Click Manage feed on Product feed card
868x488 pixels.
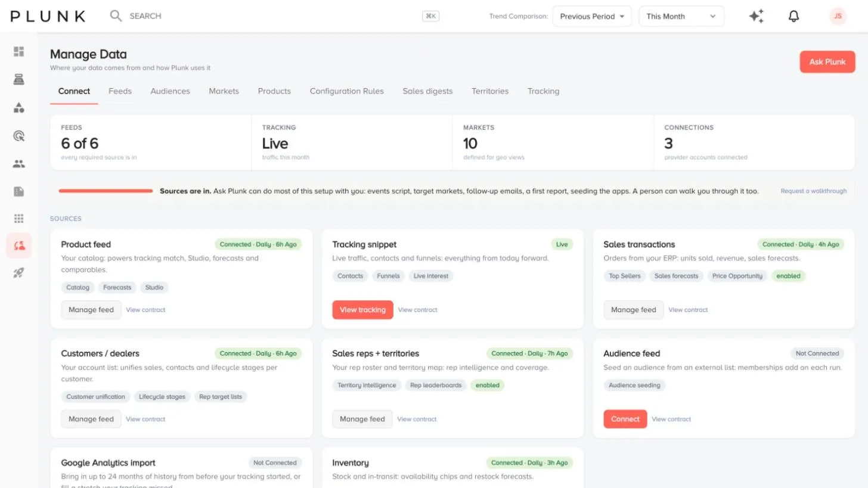pos(91,310)
